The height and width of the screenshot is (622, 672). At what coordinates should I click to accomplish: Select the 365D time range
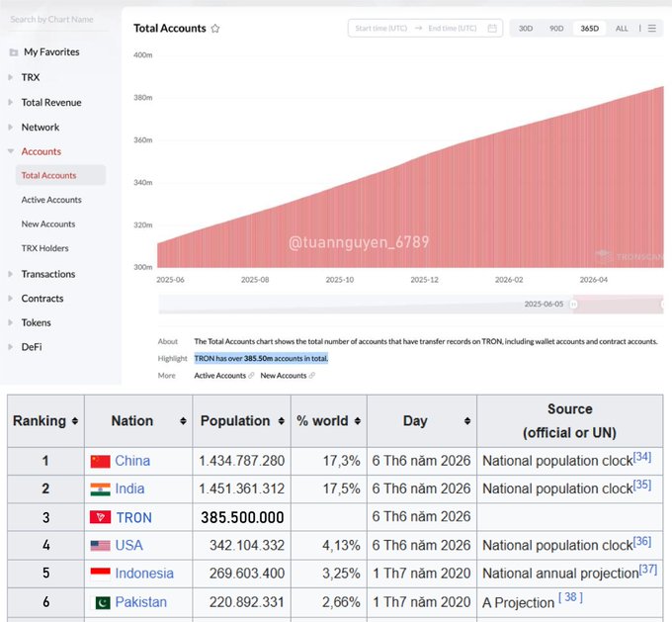coord(589,29)
